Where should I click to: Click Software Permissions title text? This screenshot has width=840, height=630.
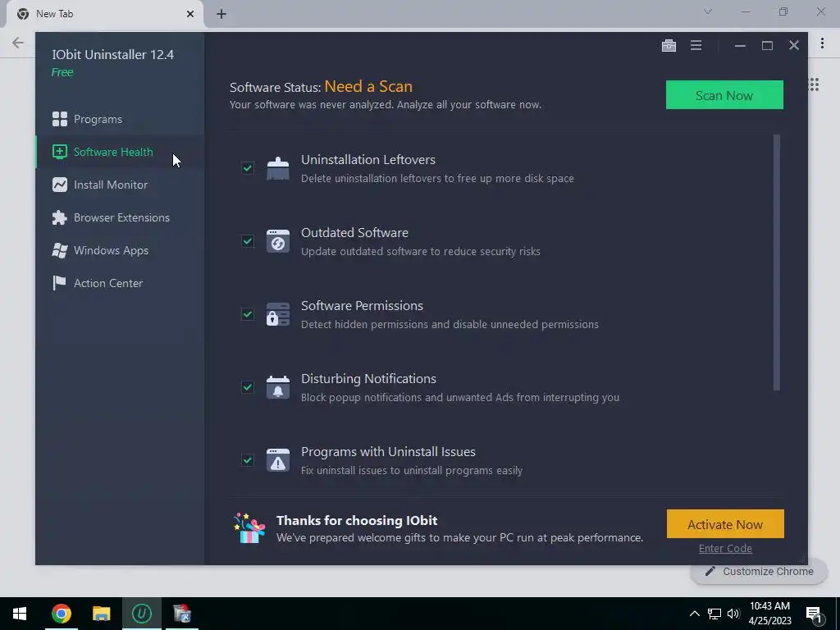pos(362,305)
